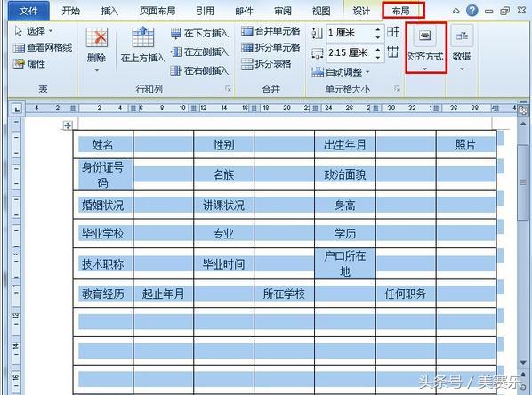This screenshot has width=532, height=395.
Task: Open the 对齐方式 alignment dropdown
Action: (x=425, y=47)
